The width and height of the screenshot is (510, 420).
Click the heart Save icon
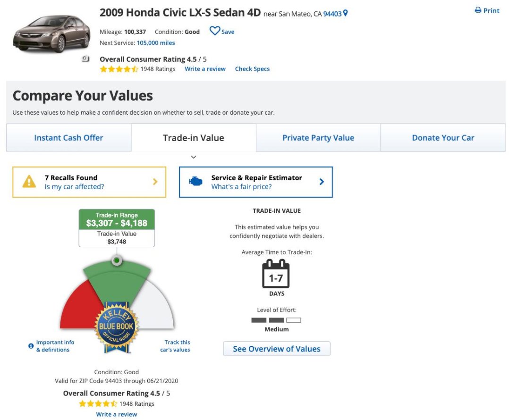215,31
